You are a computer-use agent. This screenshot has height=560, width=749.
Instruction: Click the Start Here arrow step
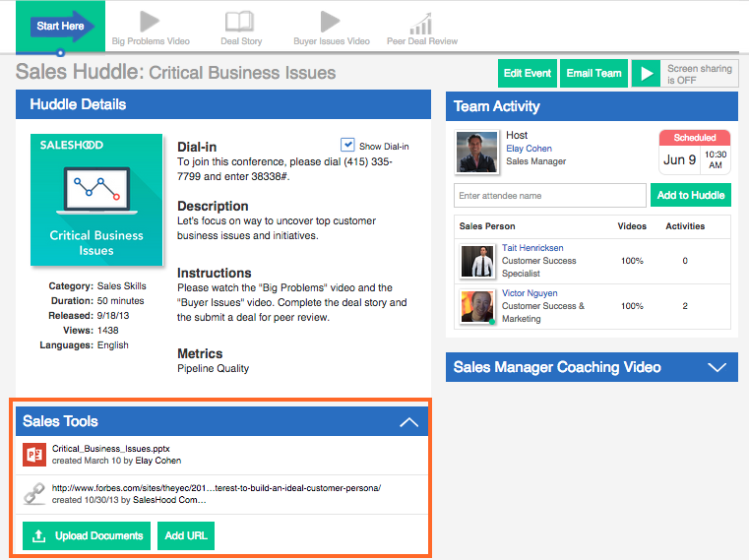click(x=60, y=27)
